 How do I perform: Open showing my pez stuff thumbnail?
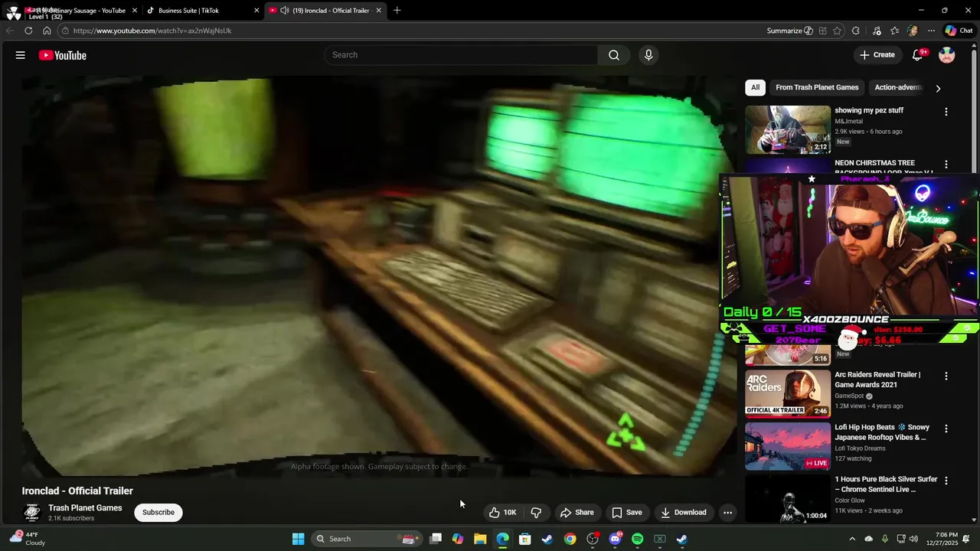[788, 129]
